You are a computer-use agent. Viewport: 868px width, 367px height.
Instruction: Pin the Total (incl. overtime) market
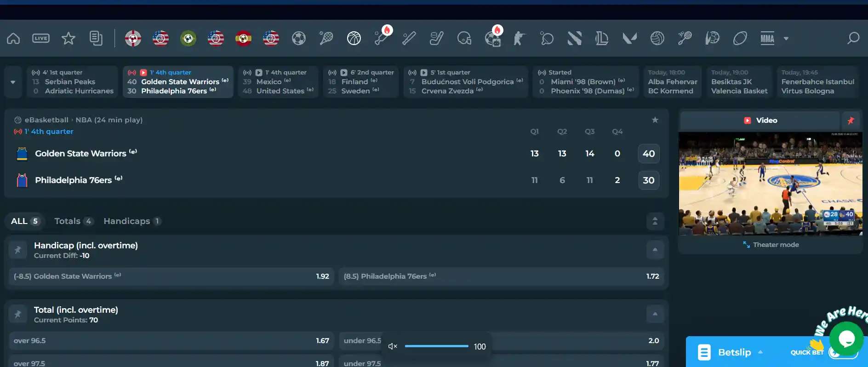click(x=17, y=314)
